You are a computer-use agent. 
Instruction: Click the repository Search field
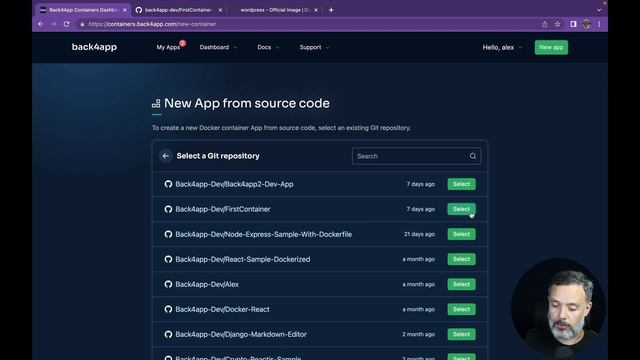pos(416,156)
